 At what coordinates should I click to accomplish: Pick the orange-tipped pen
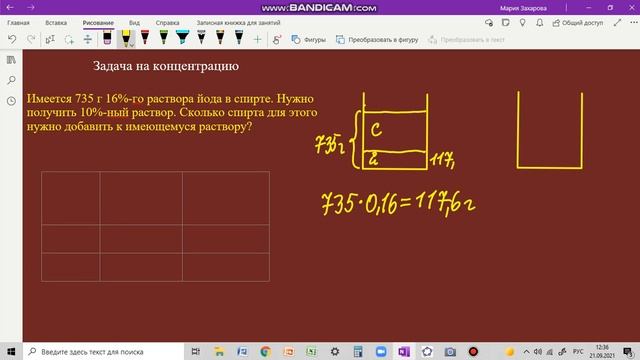220,38
